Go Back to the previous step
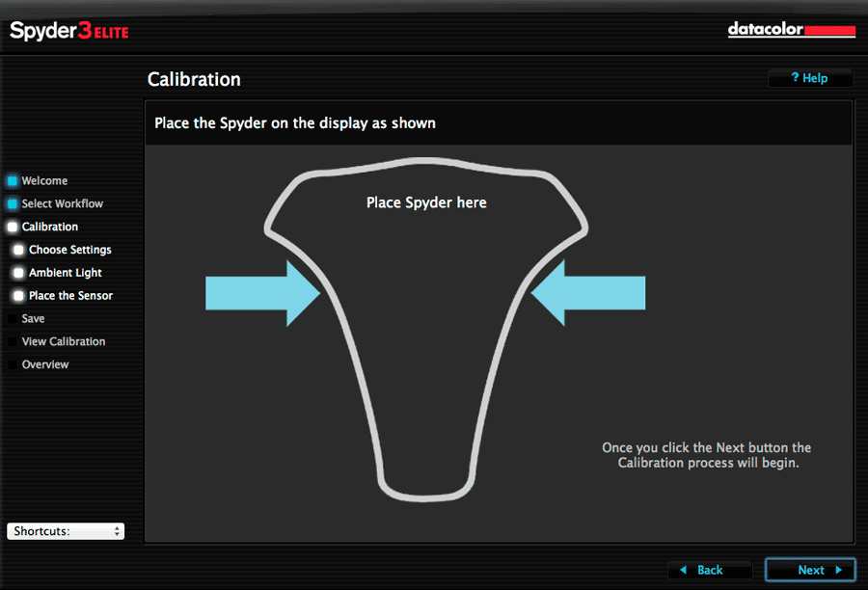 (x=710, y=570)
